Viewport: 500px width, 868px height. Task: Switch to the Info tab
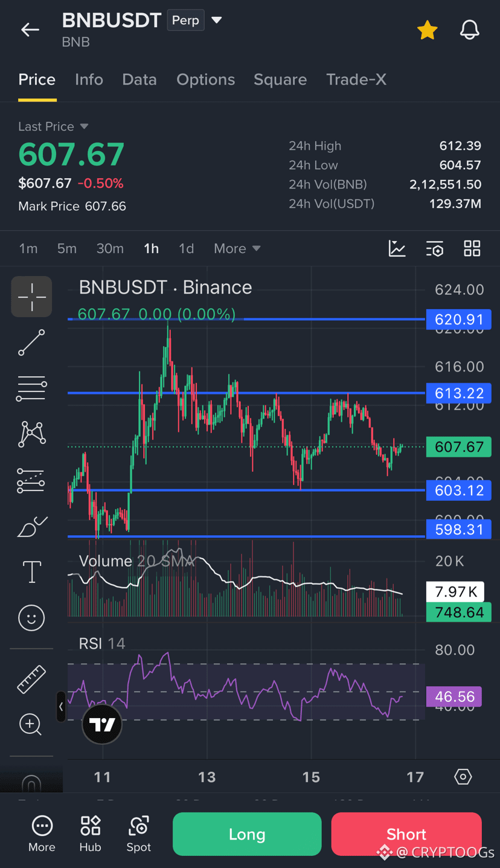tap(89, 80)
